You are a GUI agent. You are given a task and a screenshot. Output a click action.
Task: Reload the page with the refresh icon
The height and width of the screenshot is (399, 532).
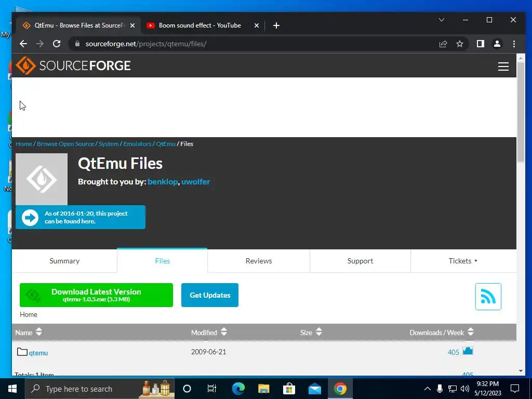57,44
